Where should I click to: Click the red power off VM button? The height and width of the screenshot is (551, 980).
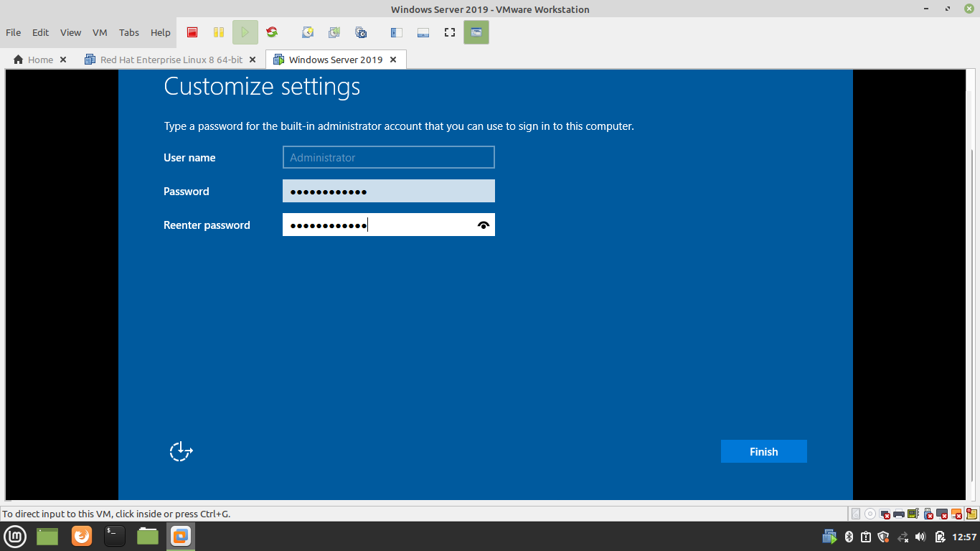point(192,32)
